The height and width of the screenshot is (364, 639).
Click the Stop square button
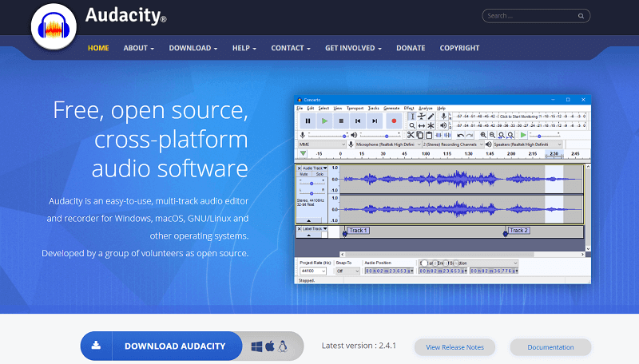(x=341, y=121)
